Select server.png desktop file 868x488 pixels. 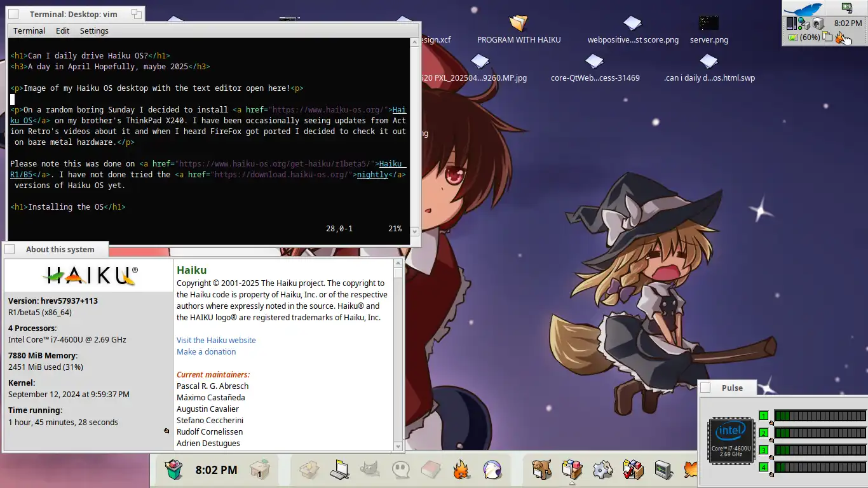[709, 30]
